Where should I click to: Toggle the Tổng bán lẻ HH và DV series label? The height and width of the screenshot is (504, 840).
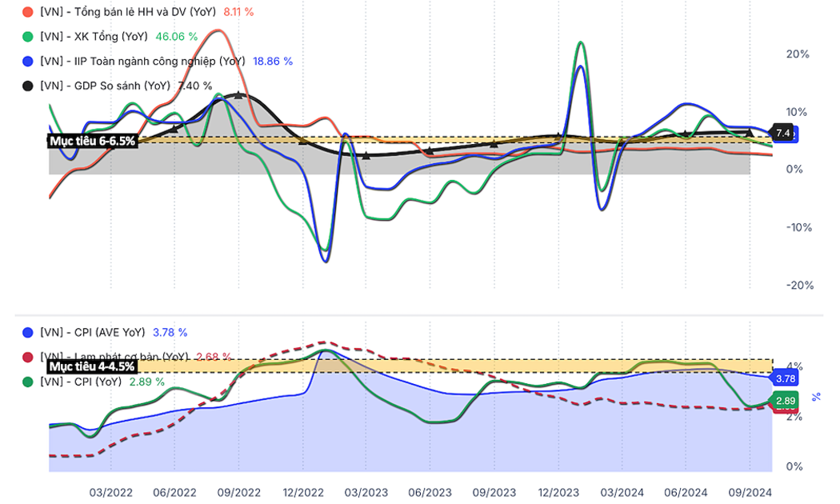coord(128,13)
